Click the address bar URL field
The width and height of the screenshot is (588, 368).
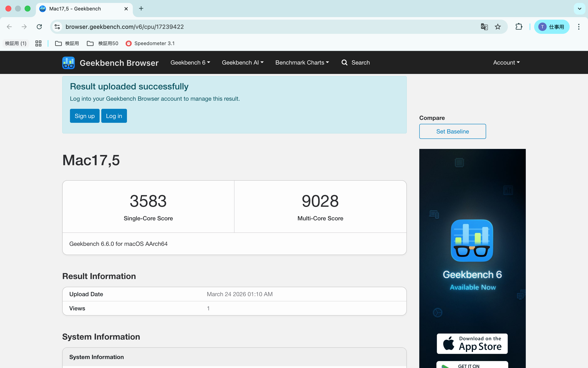point(243,27)
